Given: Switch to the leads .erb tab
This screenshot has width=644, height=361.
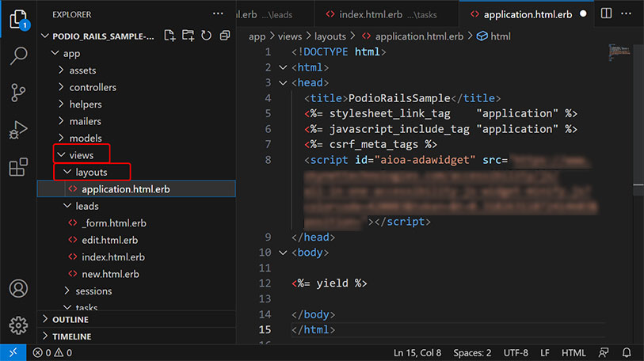Looking at the screenshot, I should pos(274,14).
